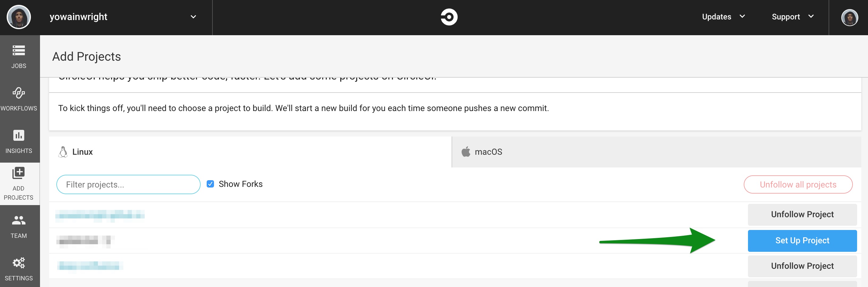The height and width of the screenshot is (287, 868).
Task: Open the Settings gears icon
Action: point(19,263)
